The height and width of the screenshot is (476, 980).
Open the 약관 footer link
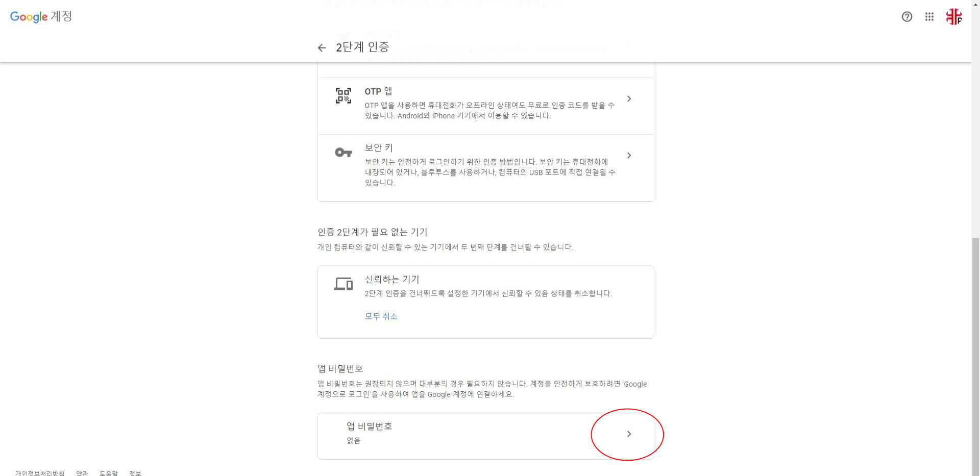tap(82, 473)
